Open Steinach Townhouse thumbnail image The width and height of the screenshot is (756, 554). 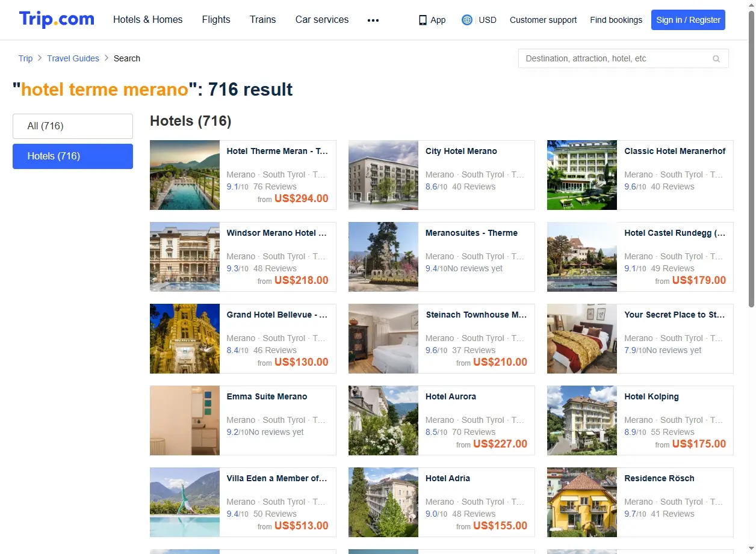coord(383,339)
